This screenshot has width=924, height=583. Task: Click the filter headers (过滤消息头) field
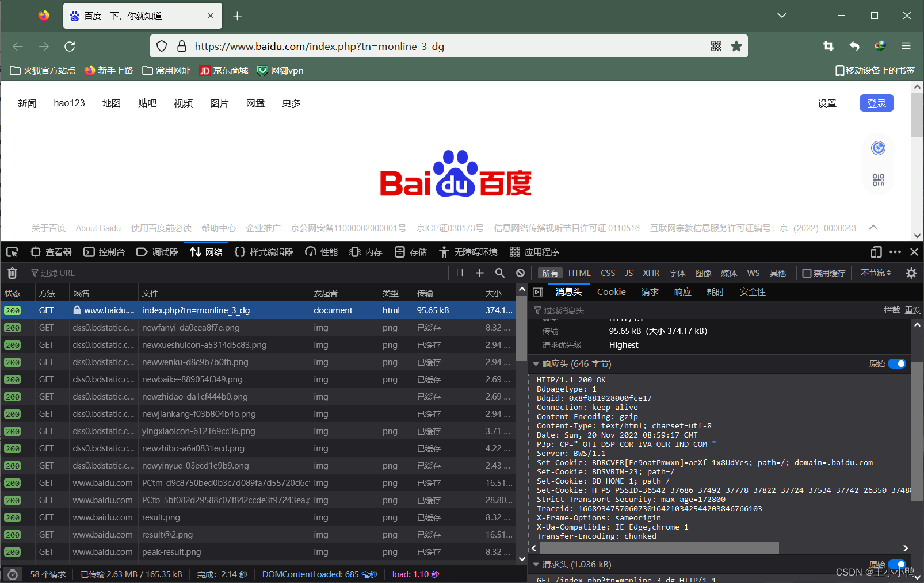(x=705, y=310)
